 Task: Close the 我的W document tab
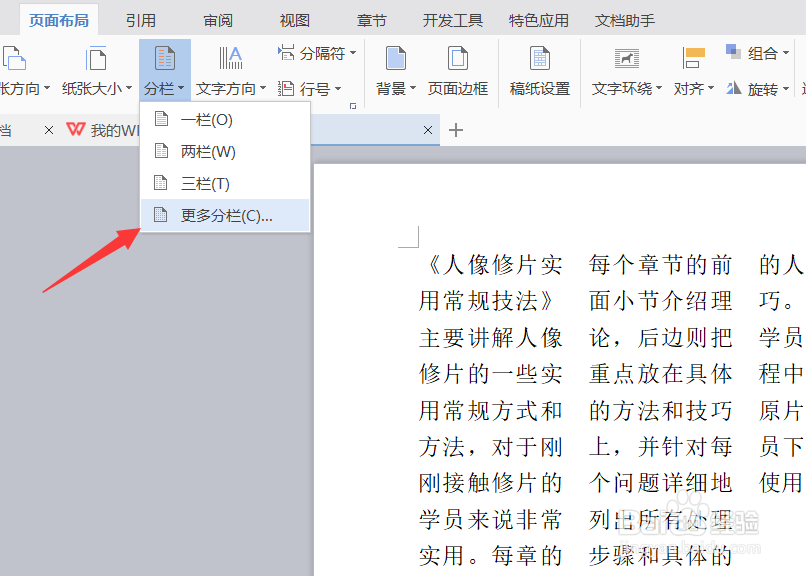point(49,130)
